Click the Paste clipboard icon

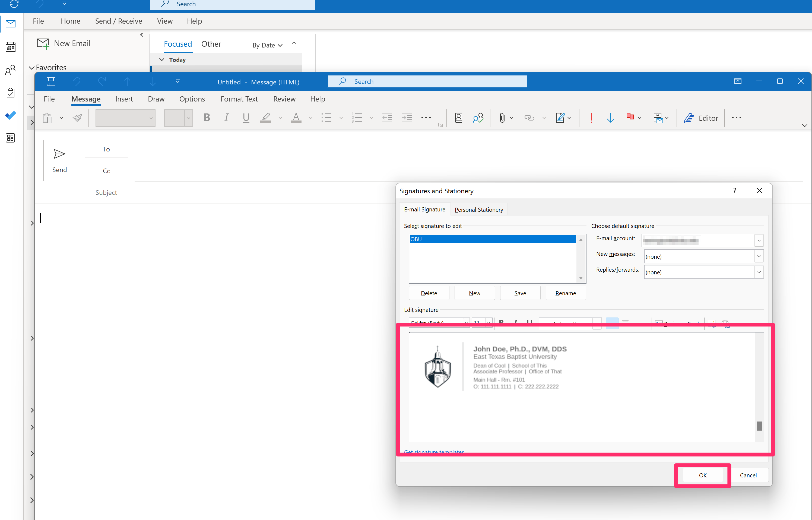click(x=47, y=118)
